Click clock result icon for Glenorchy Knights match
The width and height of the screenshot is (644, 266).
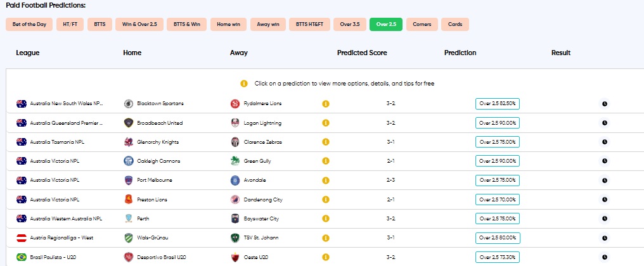(605, 142)
